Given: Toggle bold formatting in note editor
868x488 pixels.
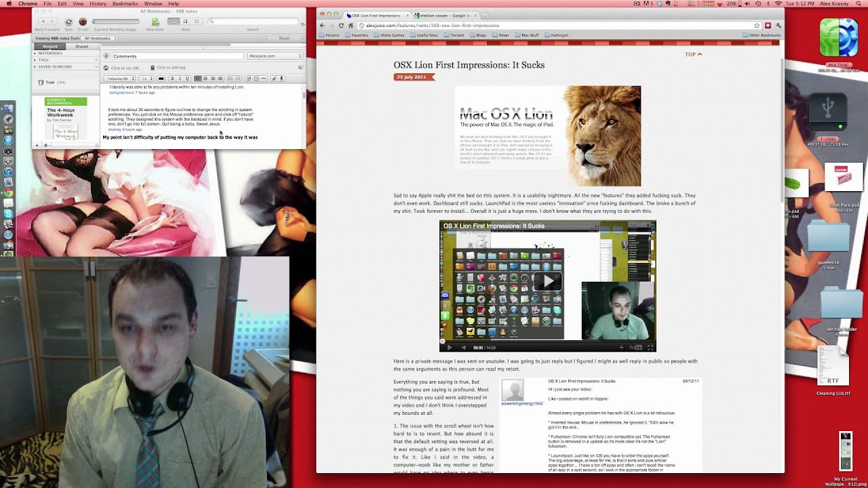Looking at the screenshot, I should tap(172, 79).
